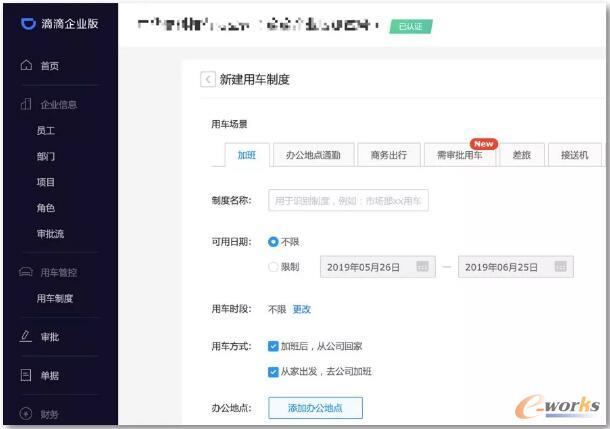
Task: Click the 用车管控 car icon
Action: pos(26,272)
